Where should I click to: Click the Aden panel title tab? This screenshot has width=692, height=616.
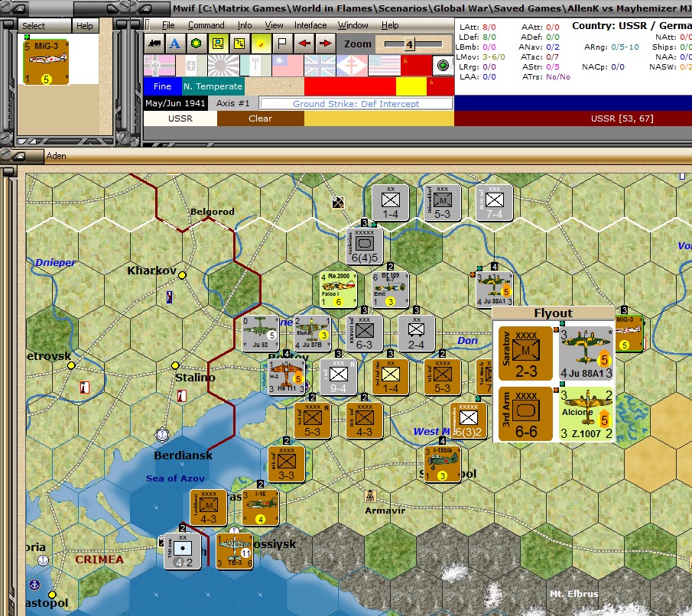[57, 156]
